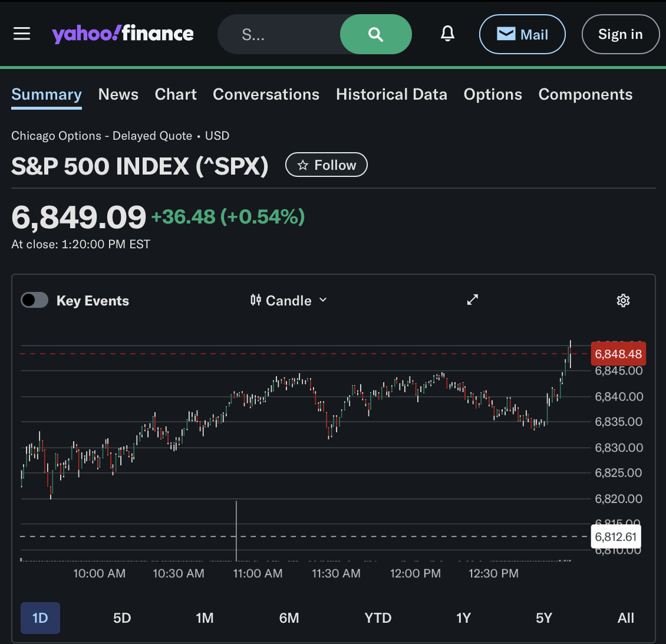Viewport: 666px width, 644px height.
Task: Select the 1D time range
Action: coord(40,617)
